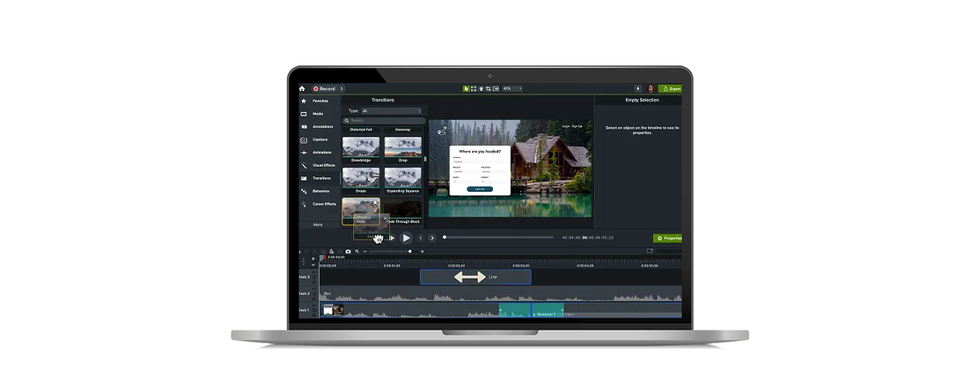The height and width of the screenshot is (392, 980).
Task: Start a new recording with Record
Action: tap(325, 89)
